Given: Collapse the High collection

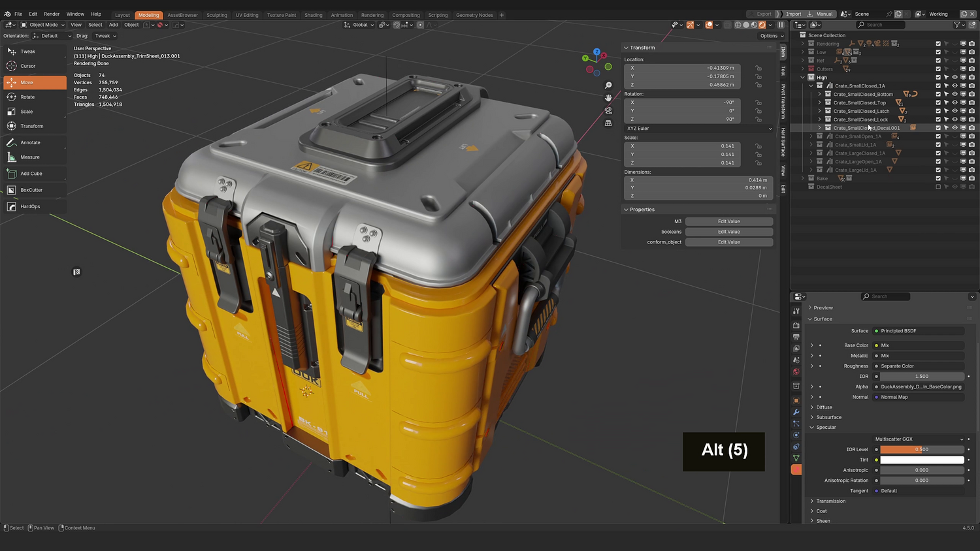Looking at the screenshot, I should coord(803,77).
